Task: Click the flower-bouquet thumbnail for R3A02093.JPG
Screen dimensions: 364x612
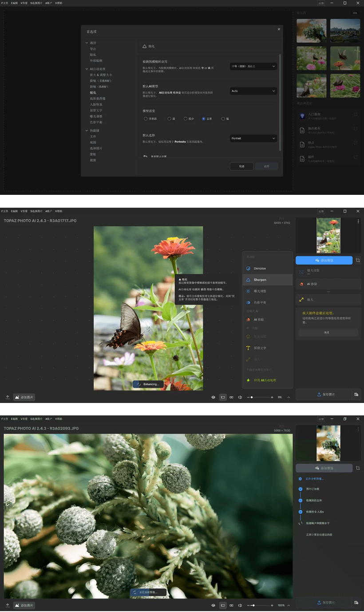Action: (328, 443)
